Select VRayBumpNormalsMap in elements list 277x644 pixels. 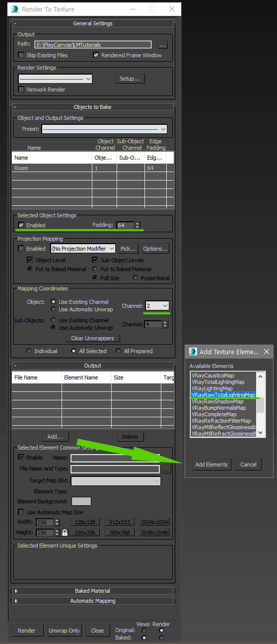218,408
